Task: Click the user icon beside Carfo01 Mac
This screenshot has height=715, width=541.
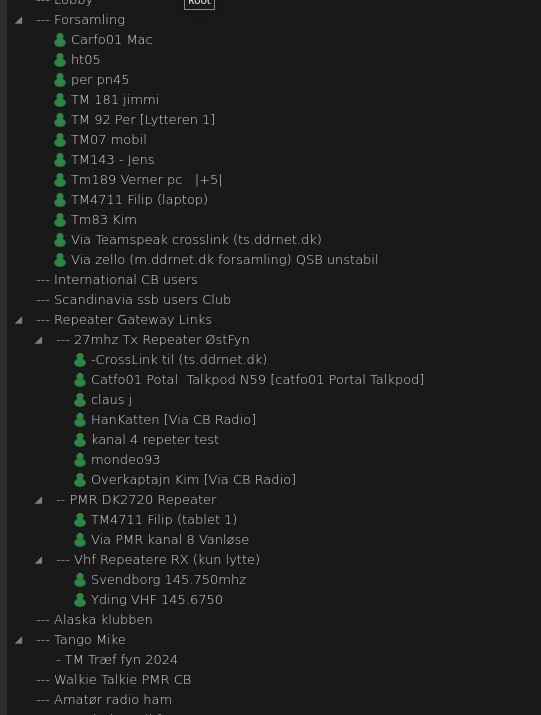Action: click(60, 40)
